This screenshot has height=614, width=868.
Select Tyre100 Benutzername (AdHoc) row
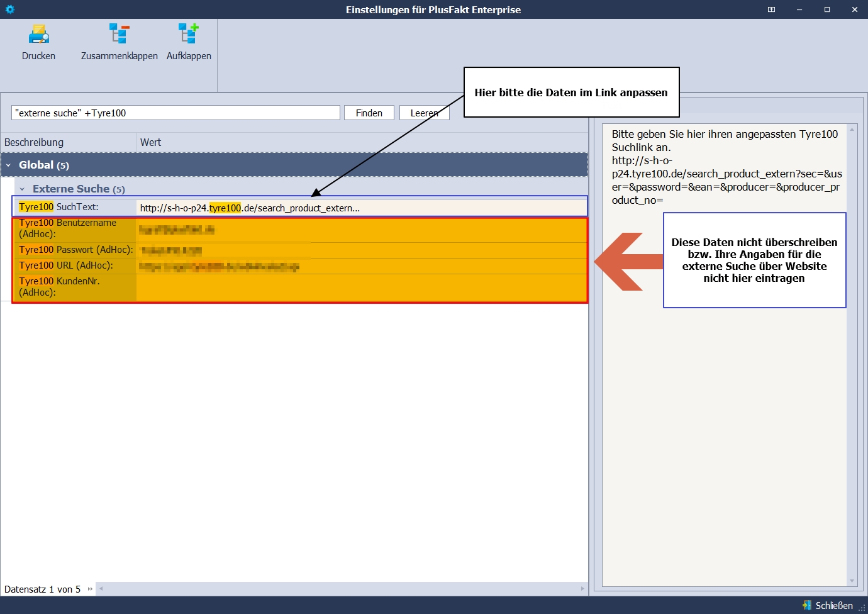(x=74, y=228)
